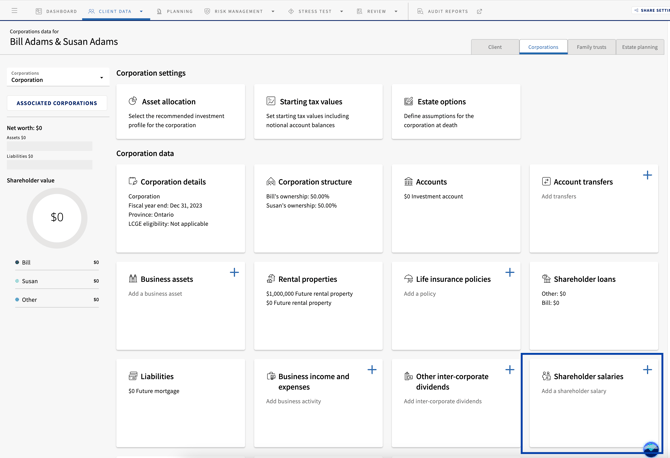This screenshot has height=458, width=670.
Task: Select Susan row in shareholder legend
Action: tap(57, 281)
